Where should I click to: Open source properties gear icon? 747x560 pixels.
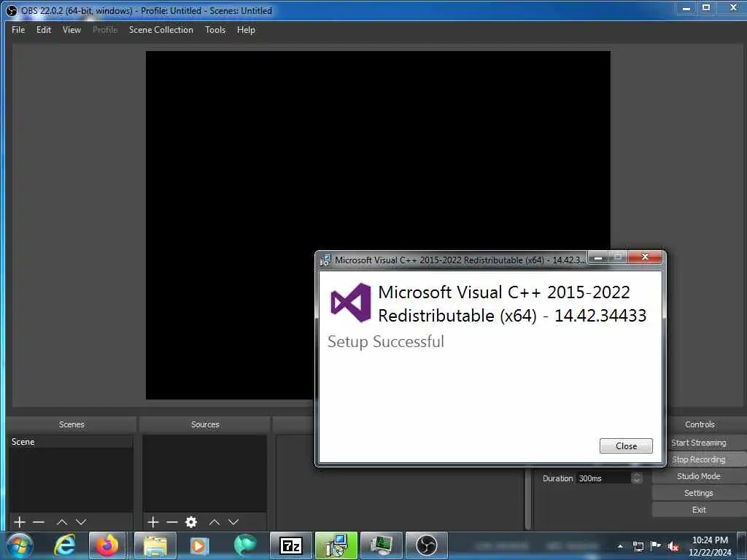pos(191,522)
